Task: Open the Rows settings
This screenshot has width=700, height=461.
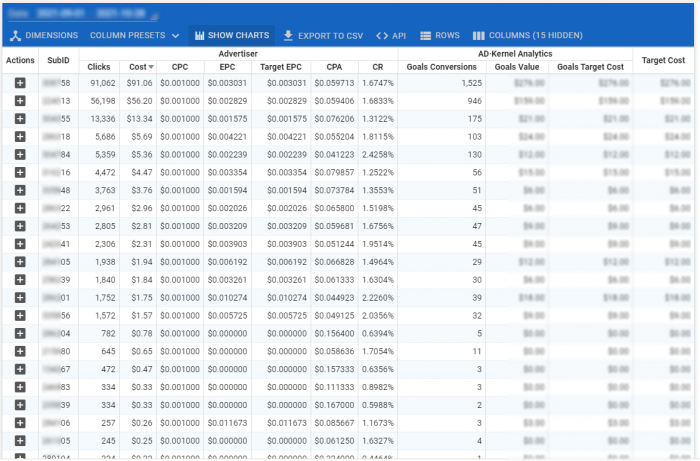Action: click(440, 36)
